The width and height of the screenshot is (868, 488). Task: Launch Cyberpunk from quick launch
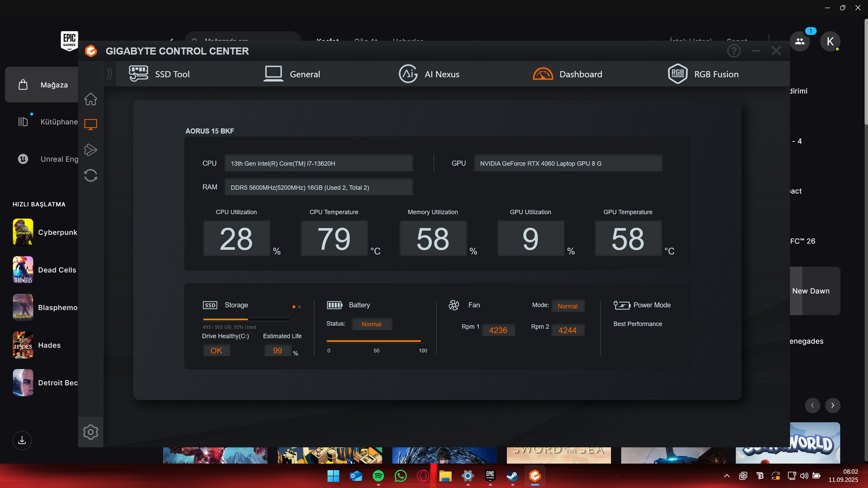pos(45,232)
